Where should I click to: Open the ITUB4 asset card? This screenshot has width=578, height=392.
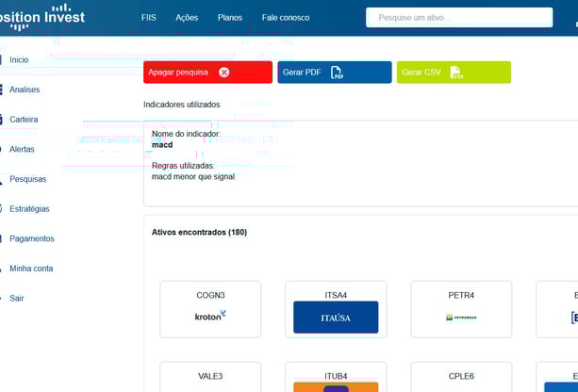[336, 377]
